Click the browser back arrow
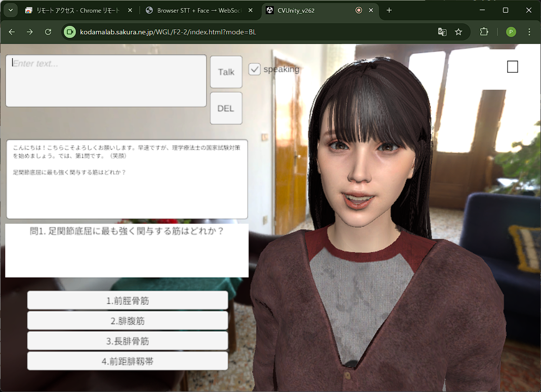The image size is (541, 392). point(12,32)
